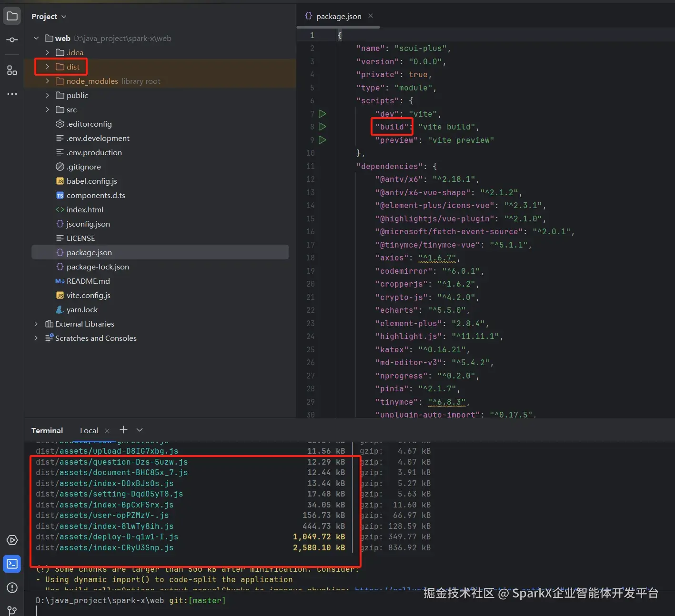
Task: Expand Scratches and Consoles node
Action: tap(36, 338)
